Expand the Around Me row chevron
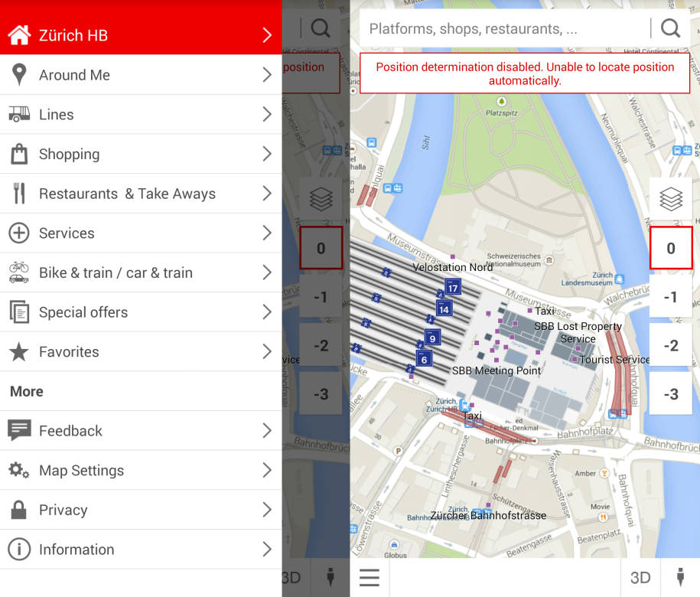Screen dimensions: 700x597 click(267, 74)
